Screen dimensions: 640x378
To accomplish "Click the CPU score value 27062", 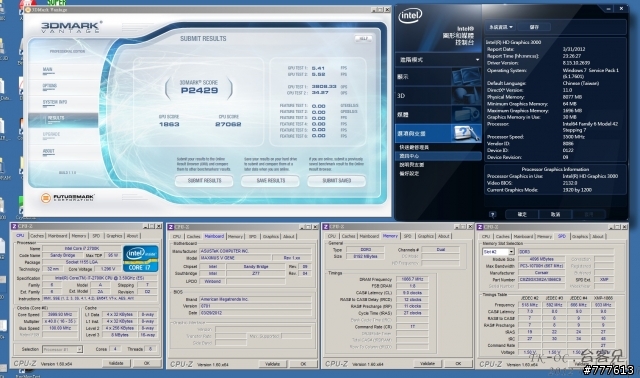I will pyautogui.click(x=228, y=124).
